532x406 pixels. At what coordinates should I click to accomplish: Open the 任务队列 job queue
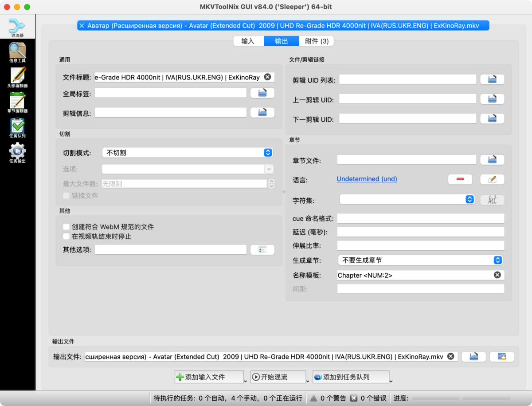pos(17,128)
